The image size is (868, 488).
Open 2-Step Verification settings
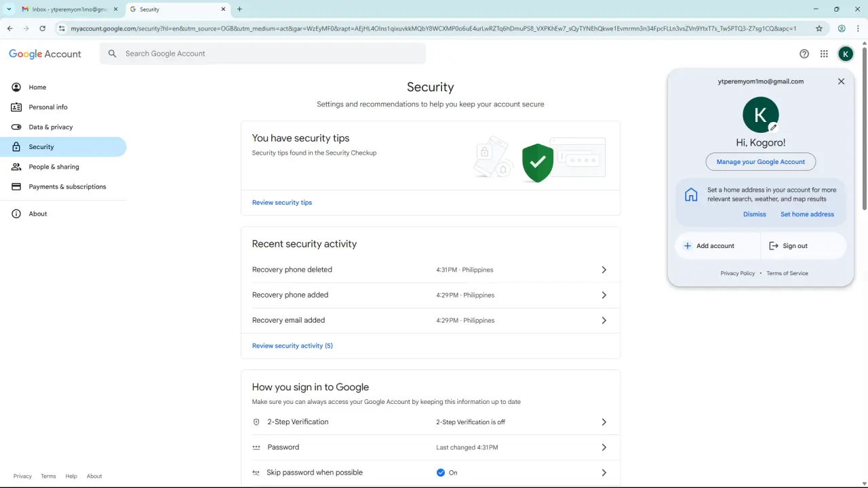[x=431, y=422]
